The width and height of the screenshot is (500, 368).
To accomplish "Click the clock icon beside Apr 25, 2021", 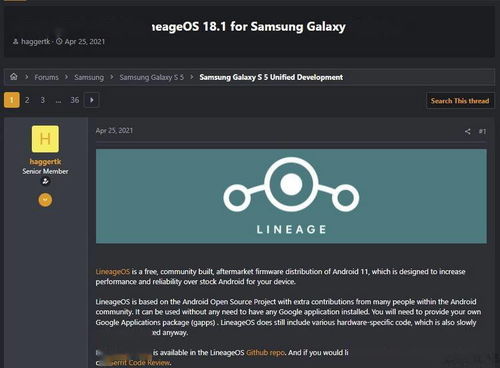I will coord(59,41).
